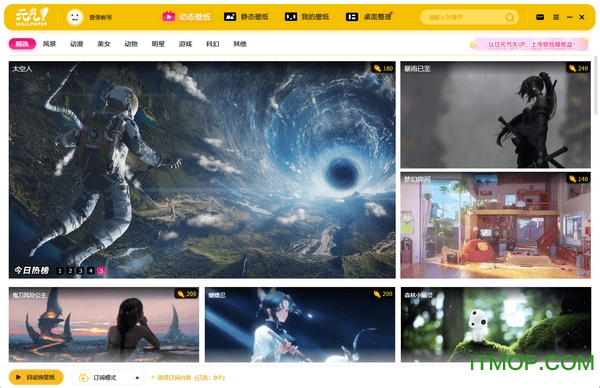Select the 动物 category

tap(131, 44)
